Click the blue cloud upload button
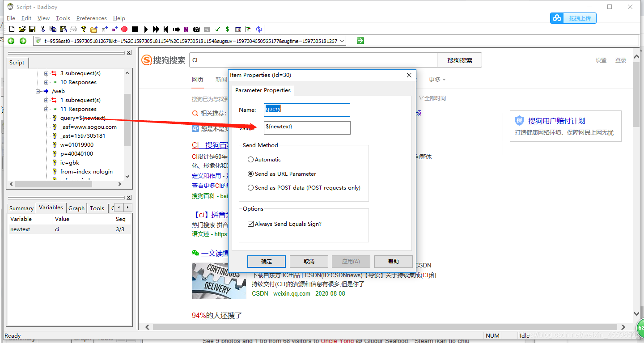The image size is (644, 343). (x=573, y=18)
